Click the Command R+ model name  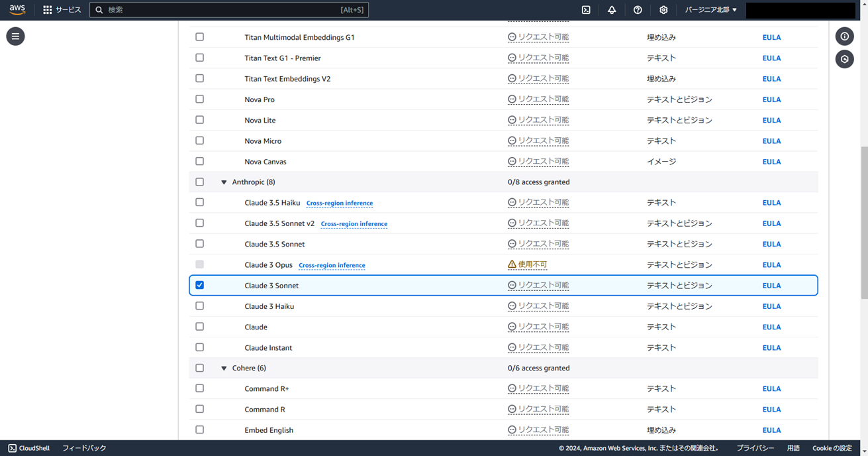pos(267,389)
